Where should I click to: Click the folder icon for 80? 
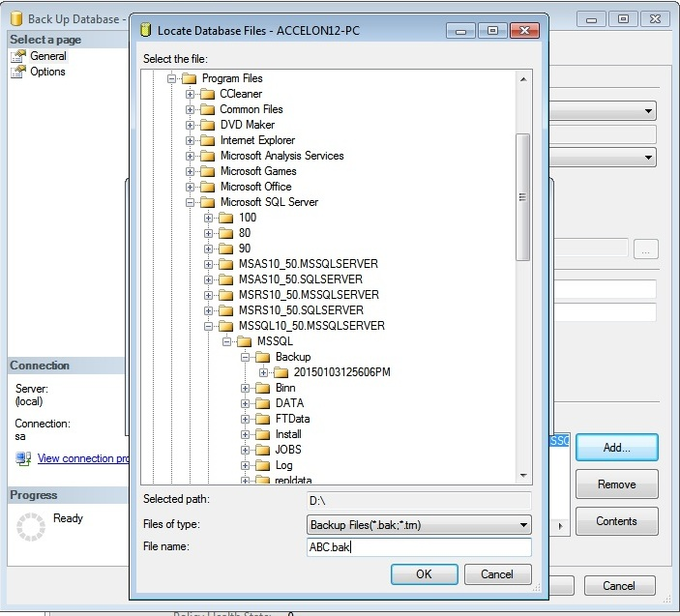pos(226,234)
